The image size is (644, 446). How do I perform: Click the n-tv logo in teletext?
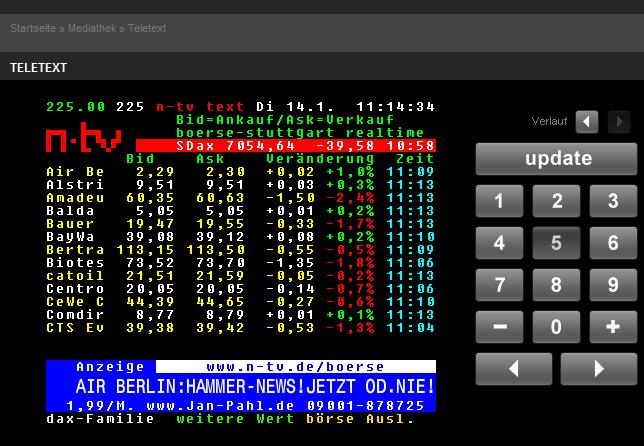[84, 137]
